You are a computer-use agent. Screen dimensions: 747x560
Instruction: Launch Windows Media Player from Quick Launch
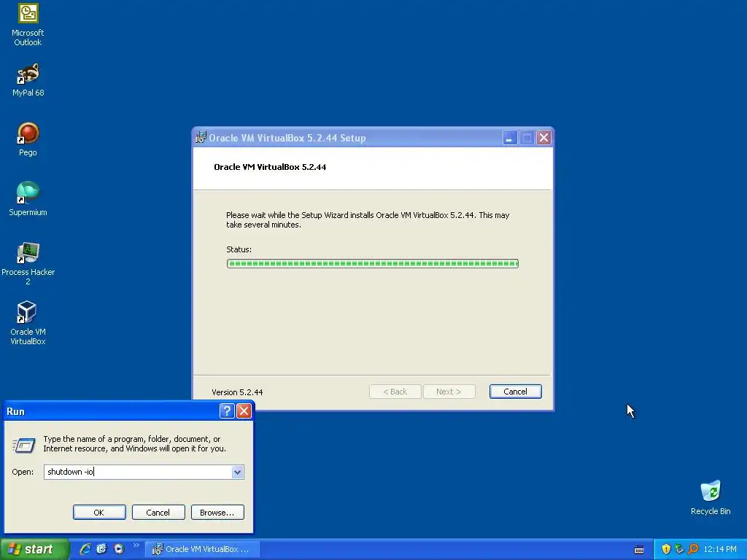[119, 549]
